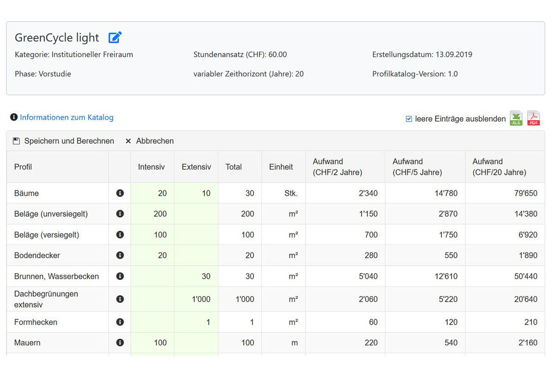The width and height of the screenshot is (554, 392).
Task: Export the catalog via PDF icon
Action: coord(534,119)
